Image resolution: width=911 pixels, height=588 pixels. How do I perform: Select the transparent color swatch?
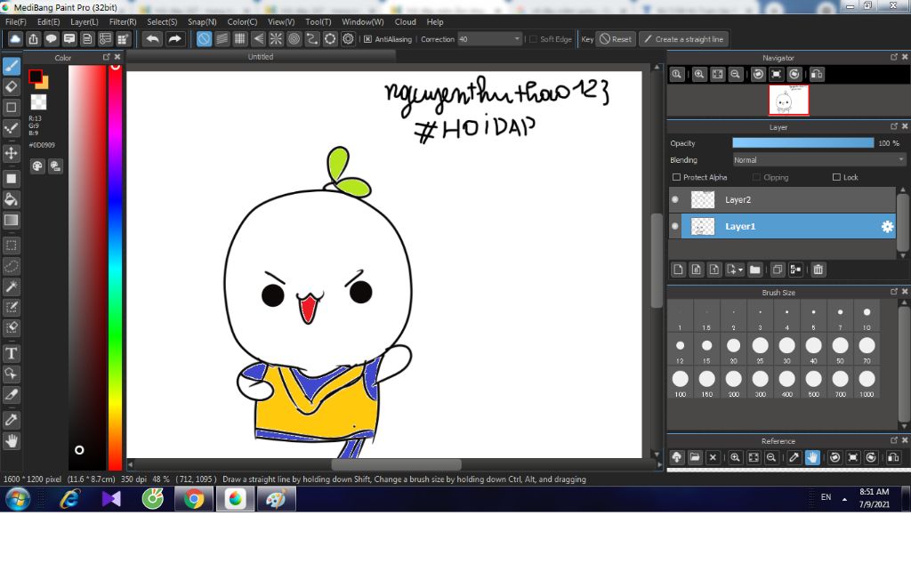tap(38, 101)
